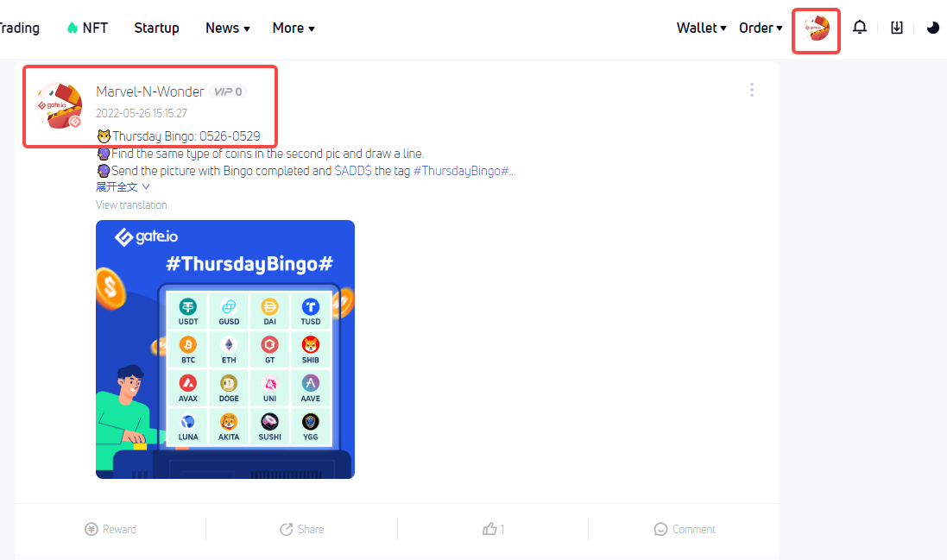
Task: Like the post with thumbs-up icon
Action: [x=494, y=529]
